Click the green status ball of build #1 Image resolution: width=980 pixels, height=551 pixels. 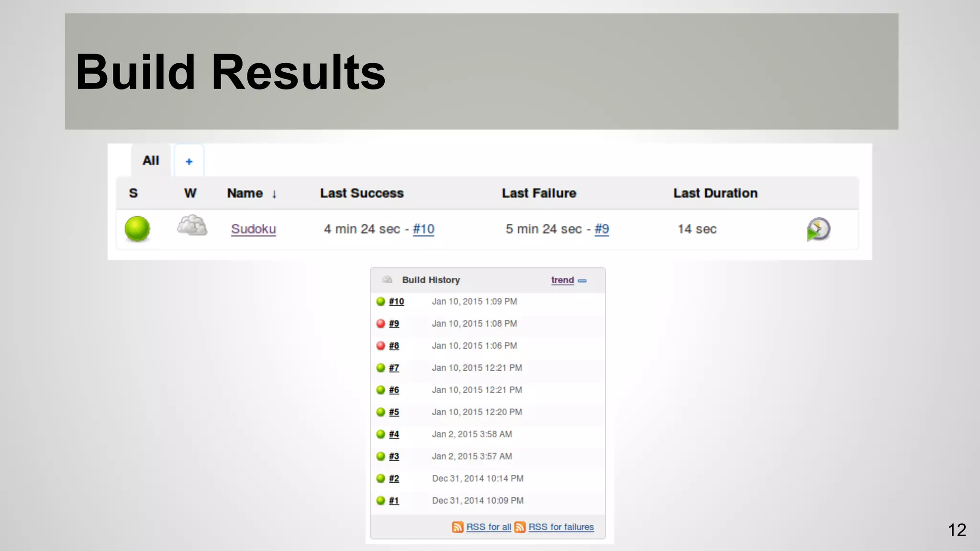[380, 500]
